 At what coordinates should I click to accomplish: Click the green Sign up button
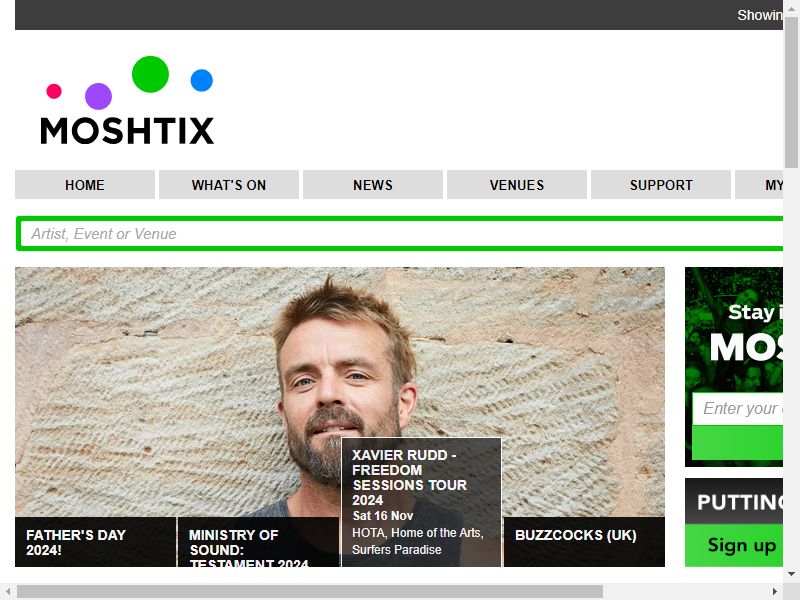[738, 545]
